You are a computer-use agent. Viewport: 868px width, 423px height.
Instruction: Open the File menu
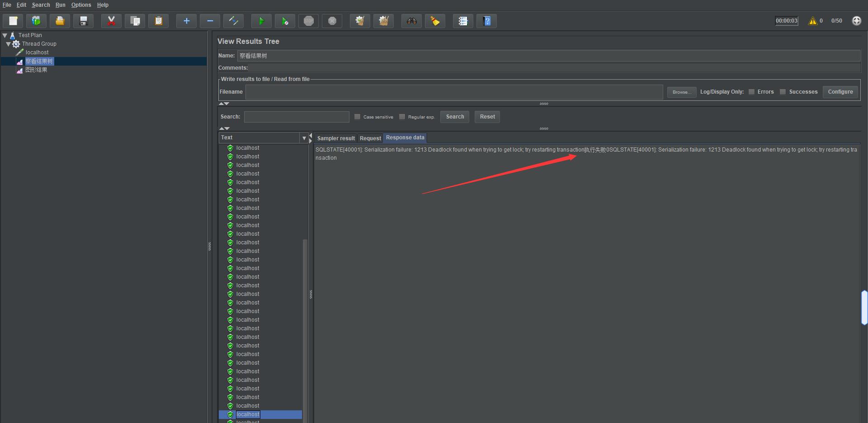tap(7, 5)
